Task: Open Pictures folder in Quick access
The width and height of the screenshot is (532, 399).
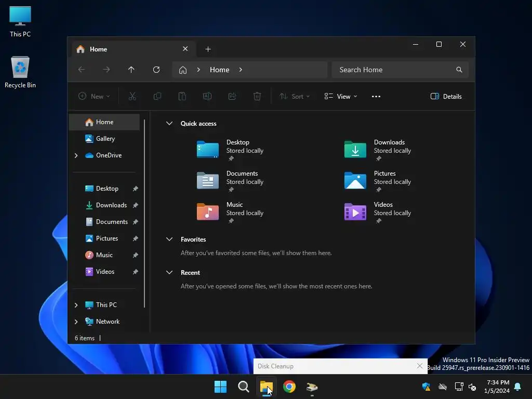Action: [x=378, y=181]
